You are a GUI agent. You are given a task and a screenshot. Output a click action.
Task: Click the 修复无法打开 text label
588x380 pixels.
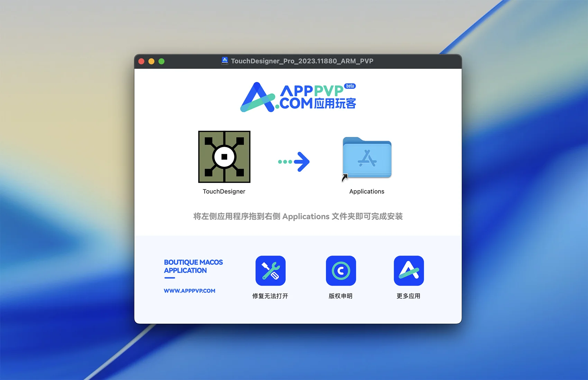tap(270, 296)
